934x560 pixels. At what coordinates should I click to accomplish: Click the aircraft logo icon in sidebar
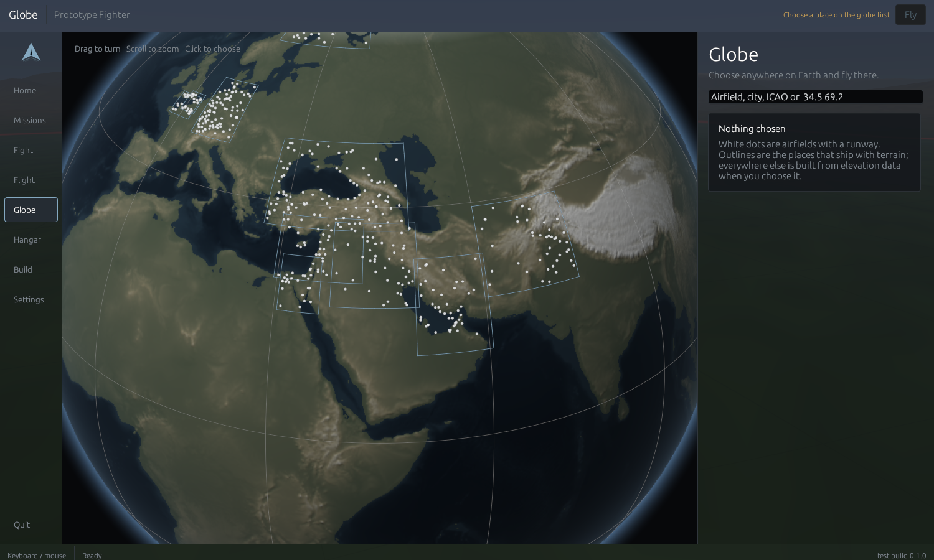pyautogui.click(x=31, y=52)
